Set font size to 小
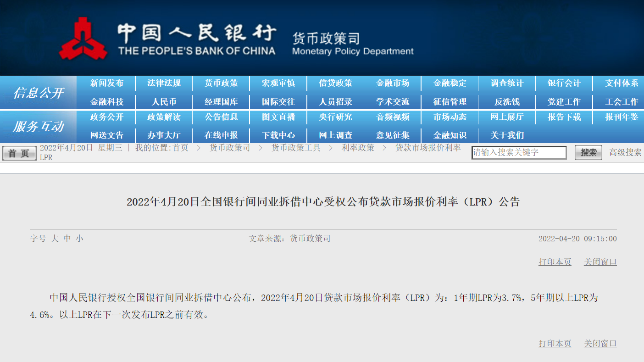 pyautogui.click(x=79, y=239)
